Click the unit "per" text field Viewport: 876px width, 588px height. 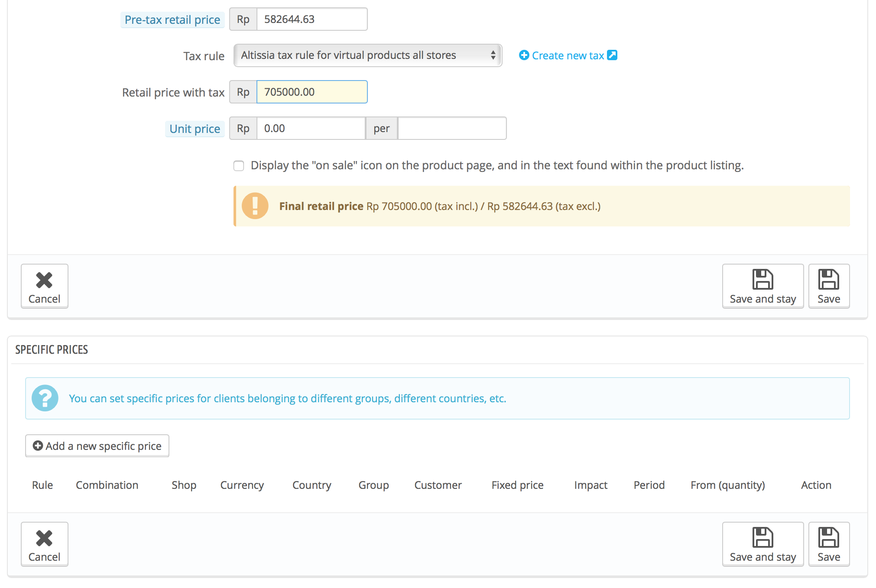pos(452,129)
